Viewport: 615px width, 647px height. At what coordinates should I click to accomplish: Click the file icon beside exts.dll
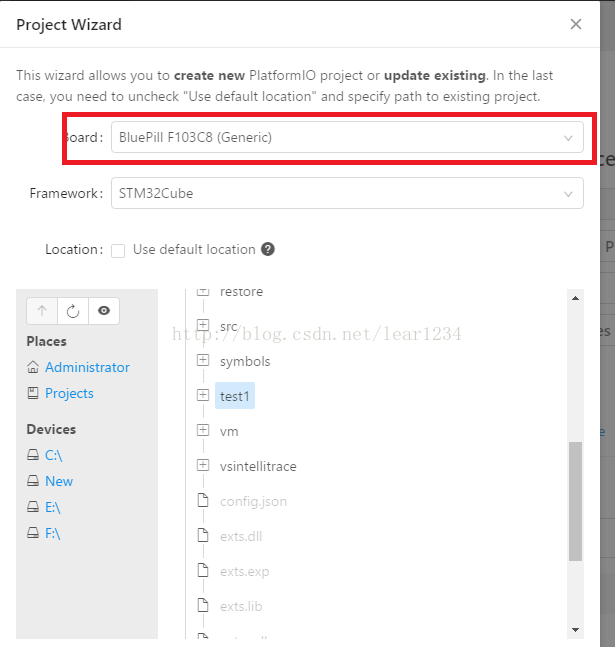point(203,535)
